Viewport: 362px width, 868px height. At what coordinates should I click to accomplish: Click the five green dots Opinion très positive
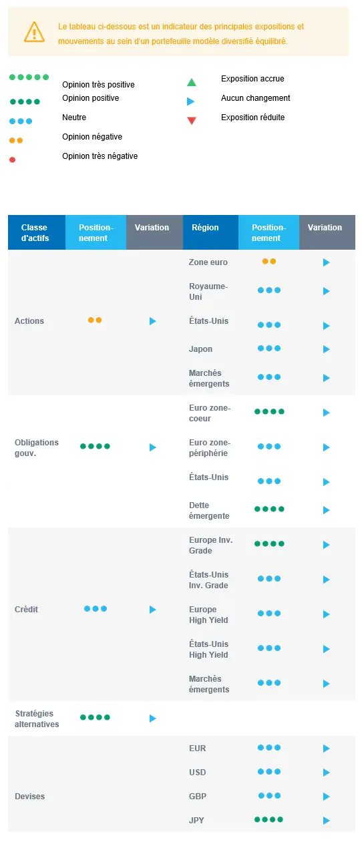[x=29, y=77]
